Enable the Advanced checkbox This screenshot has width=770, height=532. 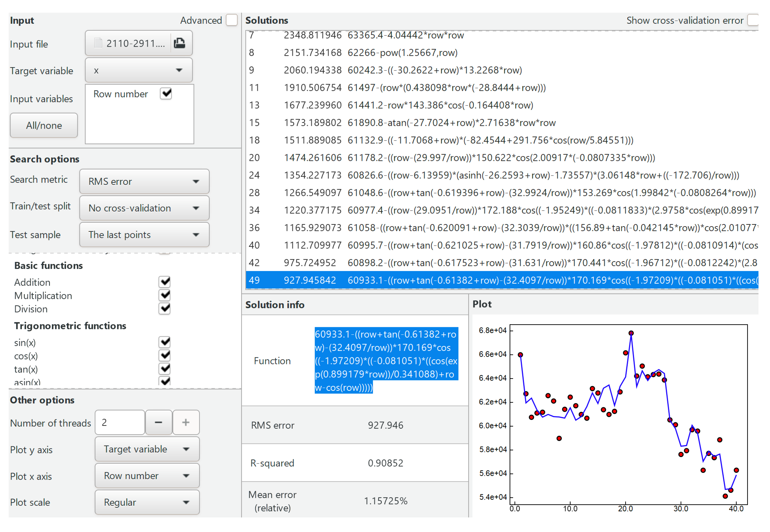point(232,20)
